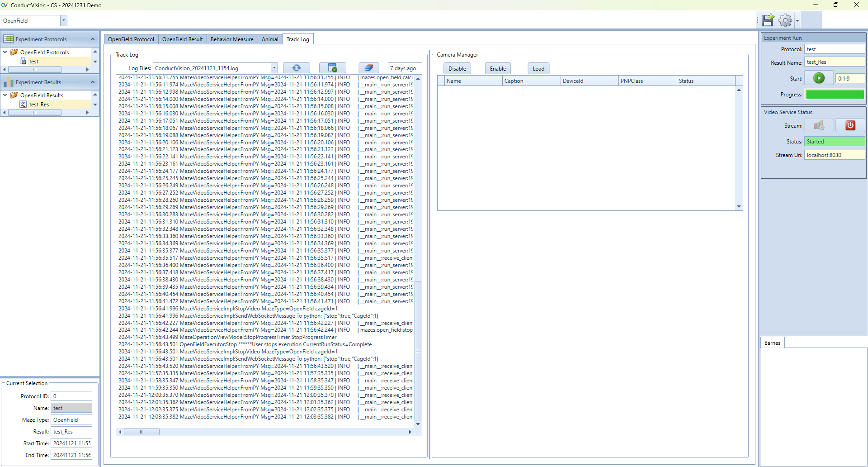Click the save export floppy icon
Screen dimensions: 868x467
(768, 20)
